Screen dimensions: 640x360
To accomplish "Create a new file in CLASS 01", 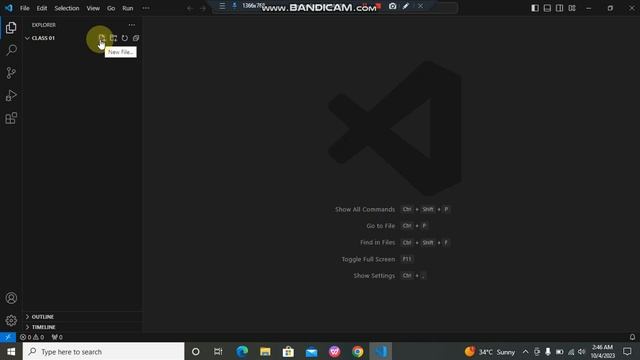I will (x=102, y=38).
